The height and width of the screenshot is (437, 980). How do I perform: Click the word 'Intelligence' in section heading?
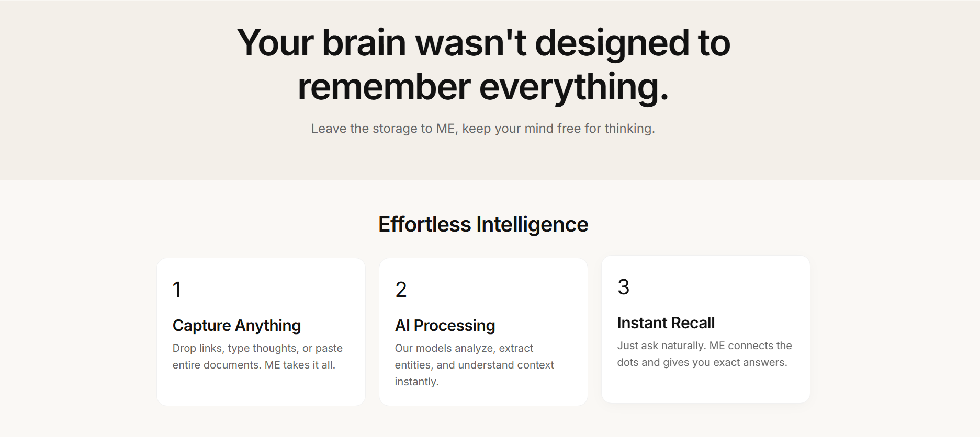(532, 224)
